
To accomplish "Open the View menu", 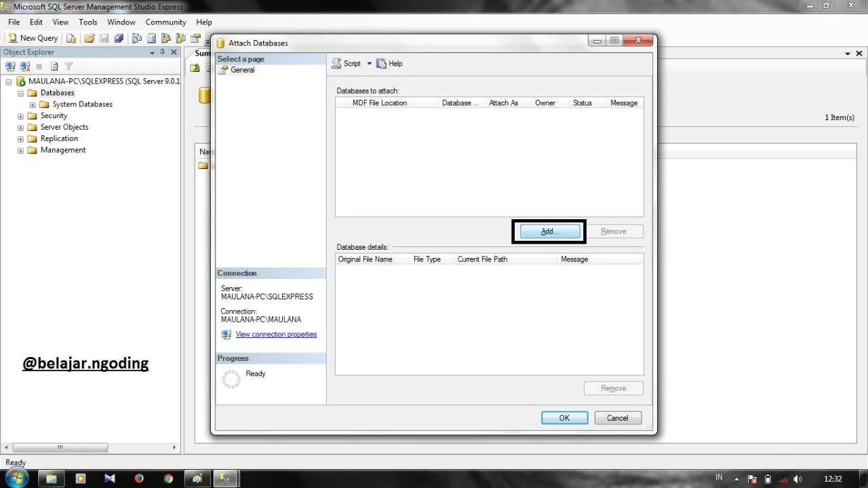I will pyautogui.click(x=60, y=22).
